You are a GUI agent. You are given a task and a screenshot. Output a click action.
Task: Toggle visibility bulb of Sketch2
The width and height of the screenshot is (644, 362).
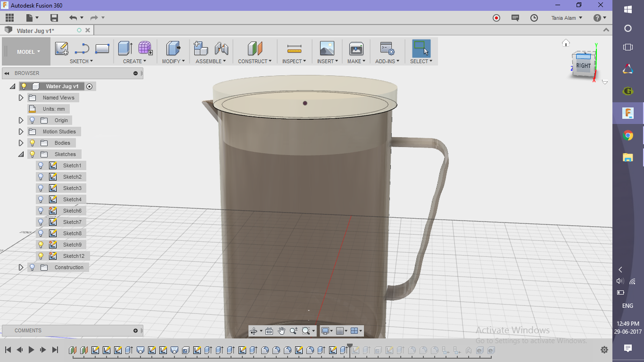click(41, 177)
